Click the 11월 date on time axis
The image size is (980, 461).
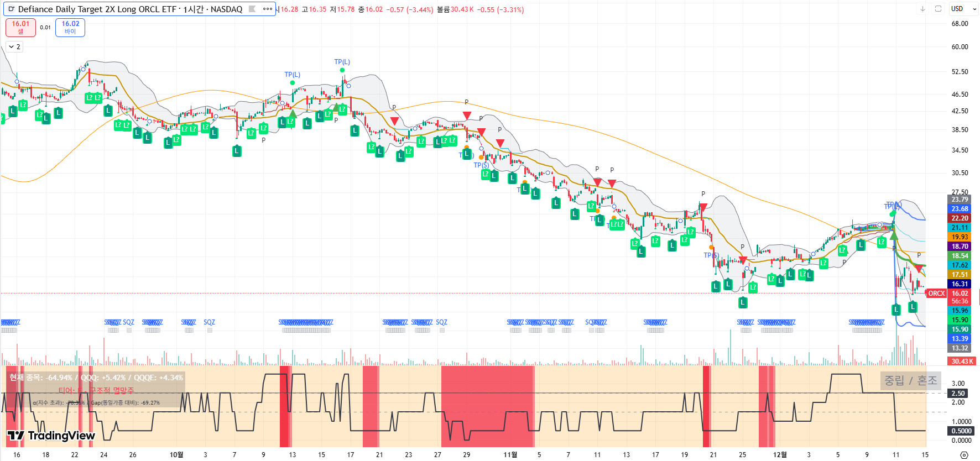pos(510,455)
